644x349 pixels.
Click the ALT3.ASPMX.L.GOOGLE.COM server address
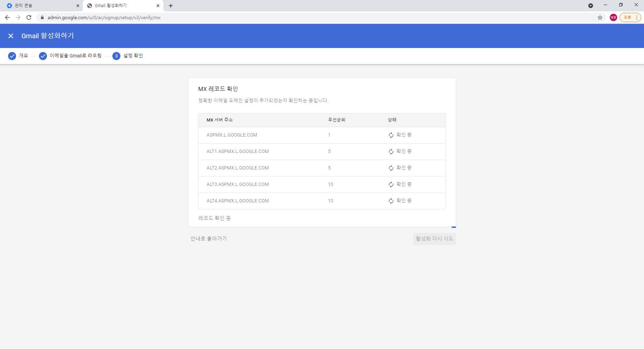pyautogui.click(x=237, y=184)
